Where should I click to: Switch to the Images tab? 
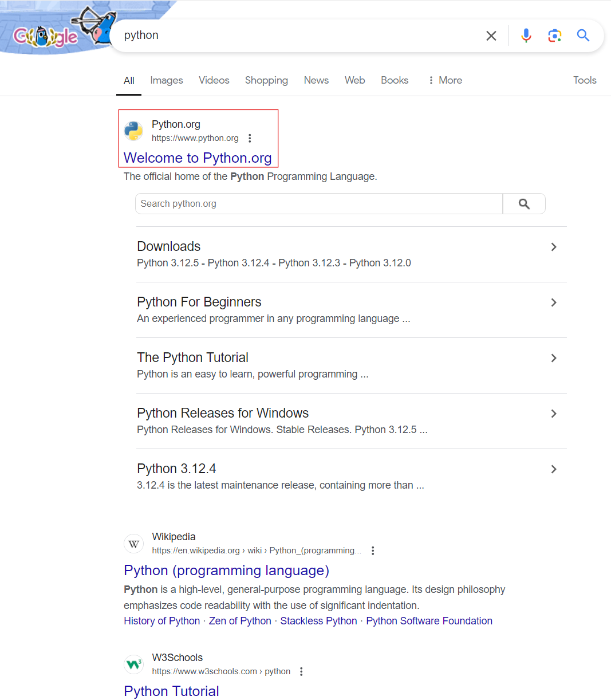(x=166, y=80)
